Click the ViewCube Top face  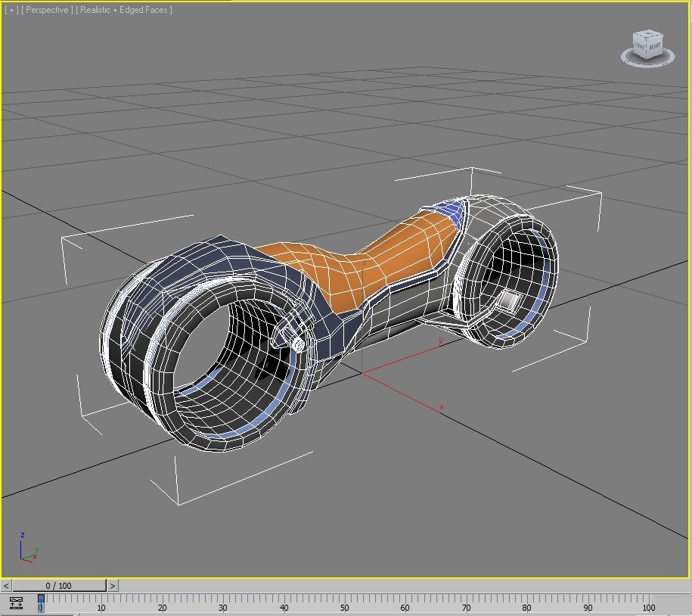[x=647, y=35]
